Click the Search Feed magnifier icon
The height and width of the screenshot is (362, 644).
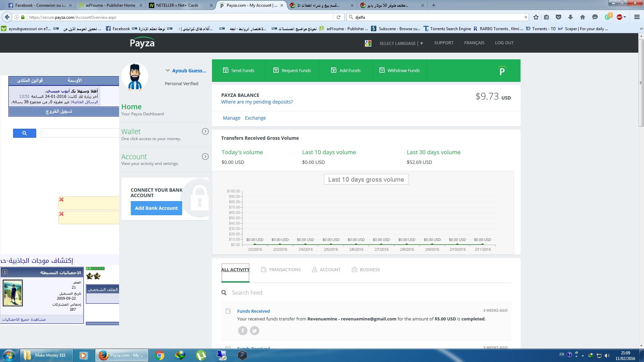(224, 293)
